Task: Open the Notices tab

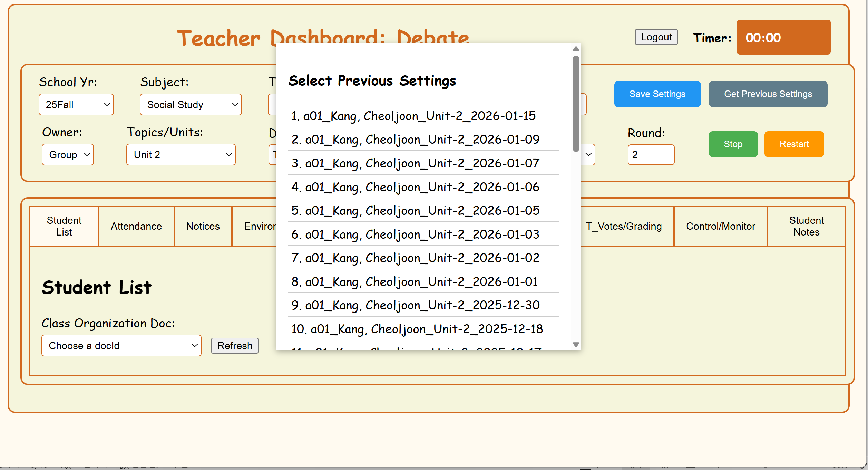Action: tap(203, 226)
